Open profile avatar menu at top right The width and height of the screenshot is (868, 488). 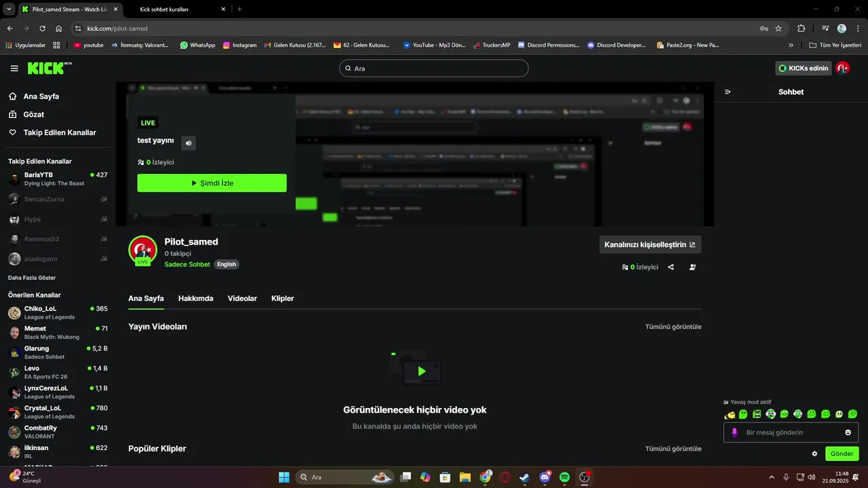coord(842,68)
